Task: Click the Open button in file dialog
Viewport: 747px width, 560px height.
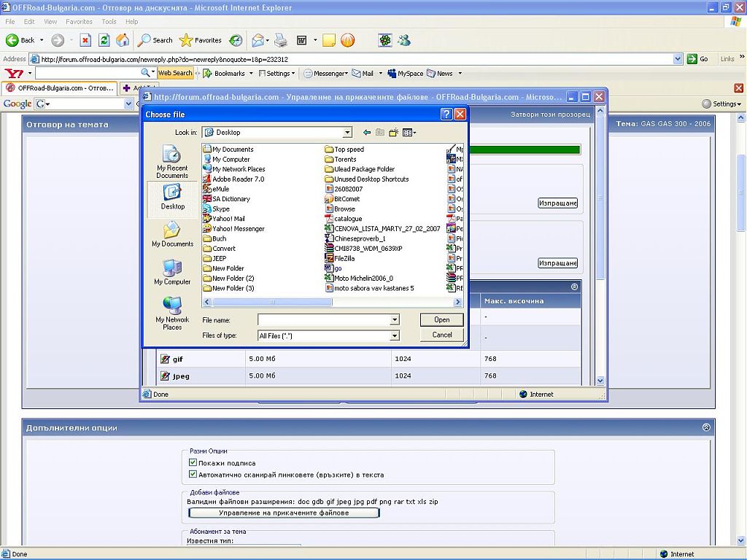Action: (x=441, y=319)
